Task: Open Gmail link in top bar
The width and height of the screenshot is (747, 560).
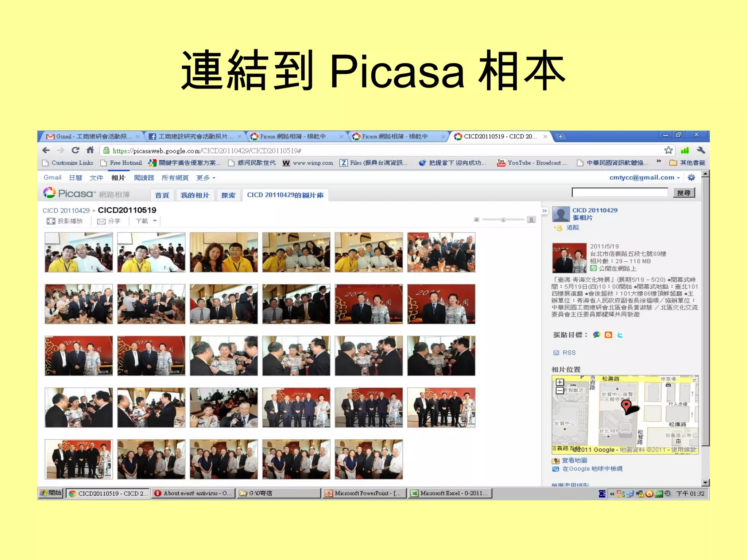Action: 53,178
